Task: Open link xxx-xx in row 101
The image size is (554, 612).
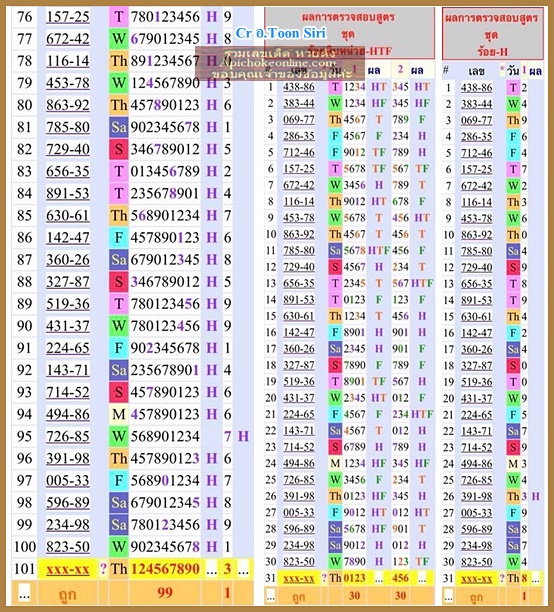Action: [68, 569]
